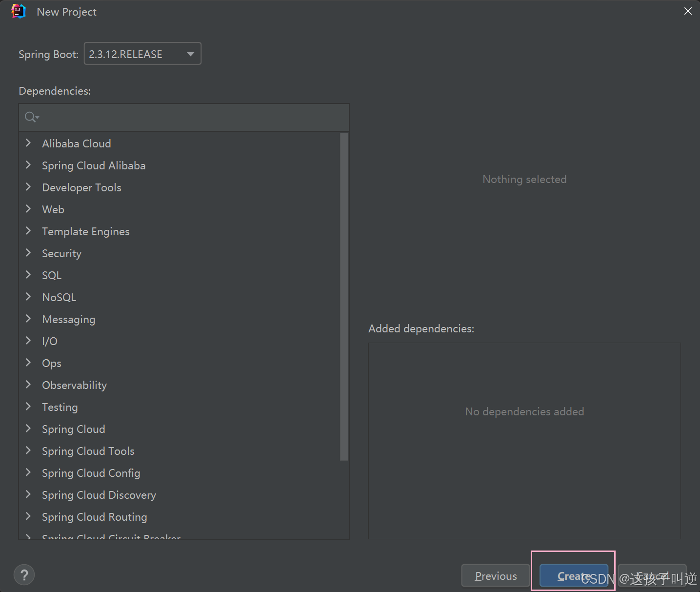The image size is (700, 592).
Task: Expand the Testing category chevron
Action: (28, 407)
